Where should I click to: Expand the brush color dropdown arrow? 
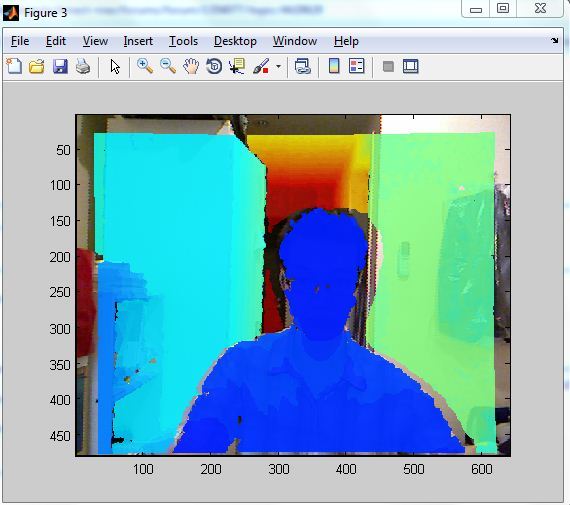[x=278, y=67]
